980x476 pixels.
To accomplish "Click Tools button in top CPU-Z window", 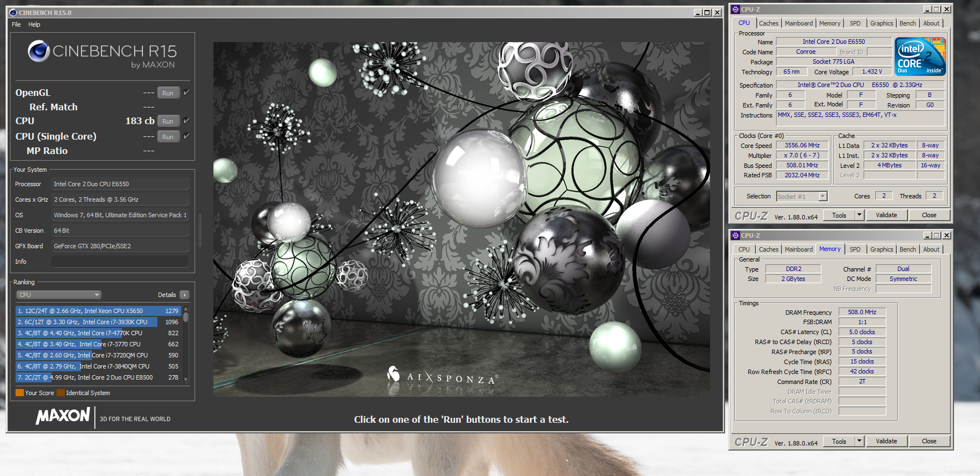I will (839, 215).
